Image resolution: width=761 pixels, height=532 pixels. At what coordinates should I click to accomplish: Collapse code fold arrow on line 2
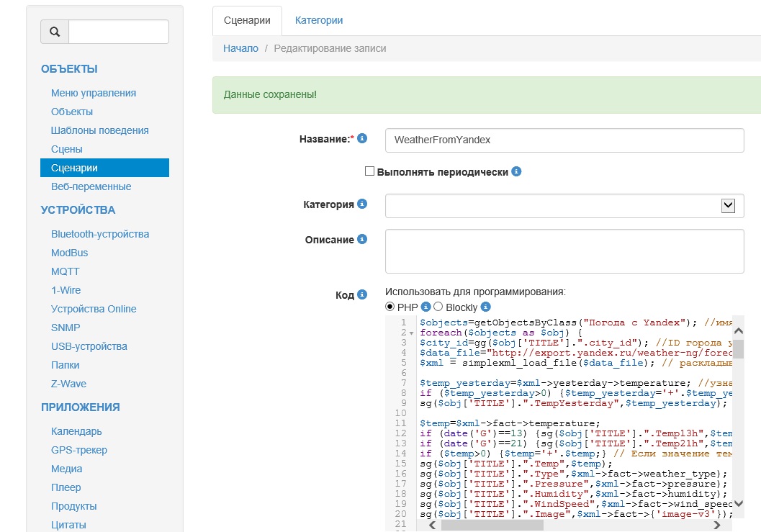coord(411,333)
